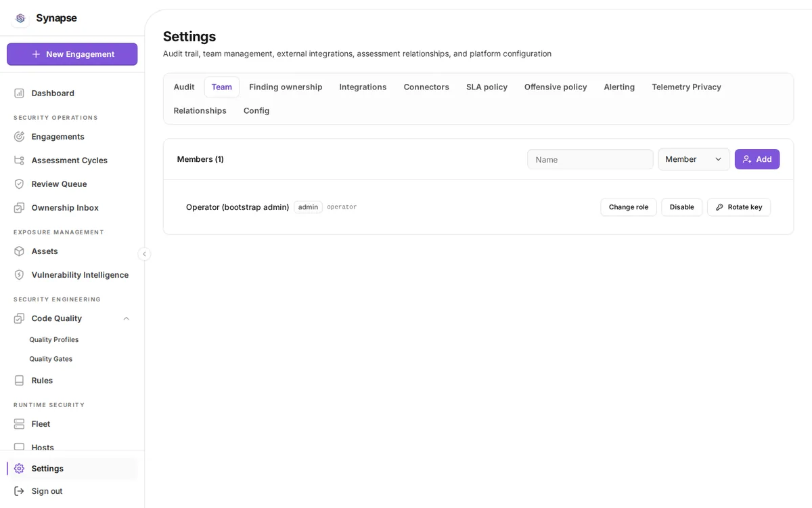The height and width of the screenshot is (508, 812).
Task: Open the Finding ownership tab
Action: pyautogui.click(x=286, y=87)
